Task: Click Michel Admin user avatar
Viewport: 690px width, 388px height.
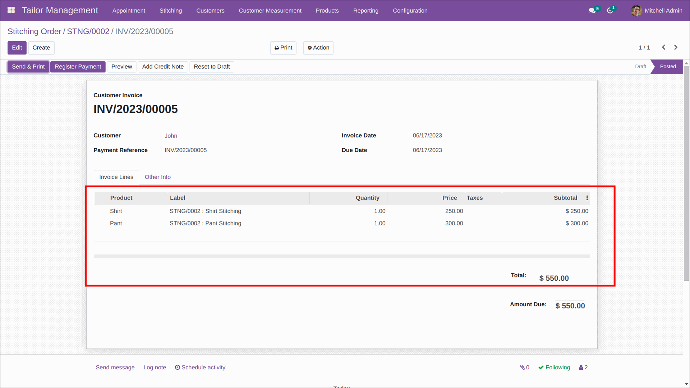Action: click(x=636, y=11)
